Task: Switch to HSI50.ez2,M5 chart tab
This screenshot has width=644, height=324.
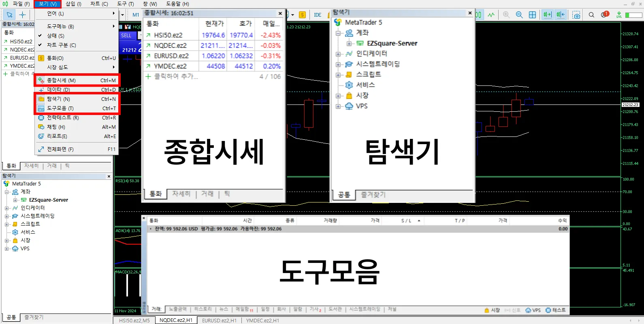Action: [x=134, y=320]
